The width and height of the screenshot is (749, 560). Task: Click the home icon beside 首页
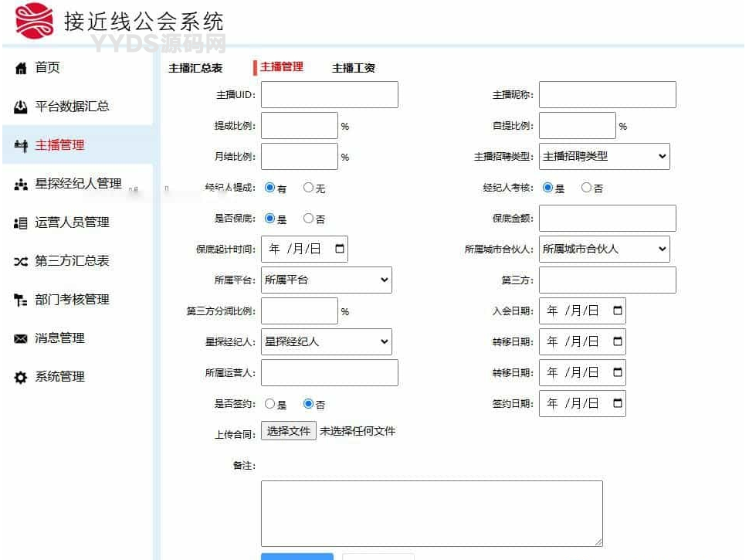tap(21, 69)
